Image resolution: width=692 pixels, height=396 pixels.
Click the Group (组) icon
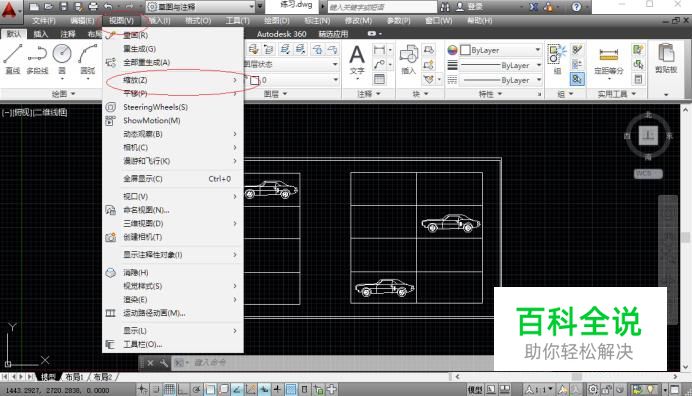point(557,55)
